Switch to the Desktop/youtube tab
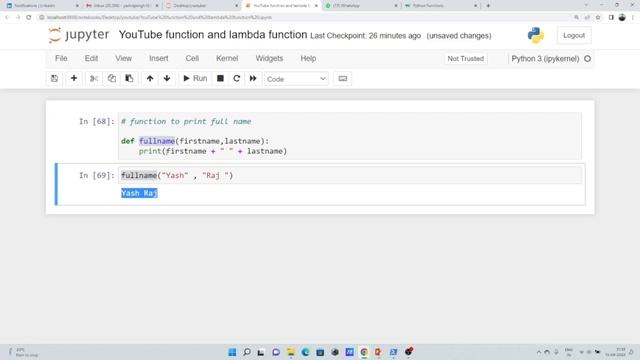640x360 pixels. pyautogui.click(x=201, y=6)
